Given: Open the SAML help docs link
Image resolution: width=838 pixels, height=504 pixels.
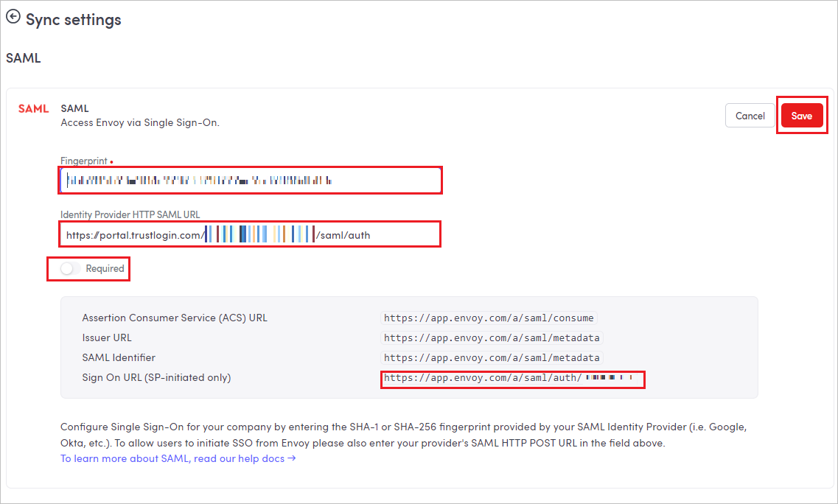Looking at the screenshot, I should [x=178, y=458].
